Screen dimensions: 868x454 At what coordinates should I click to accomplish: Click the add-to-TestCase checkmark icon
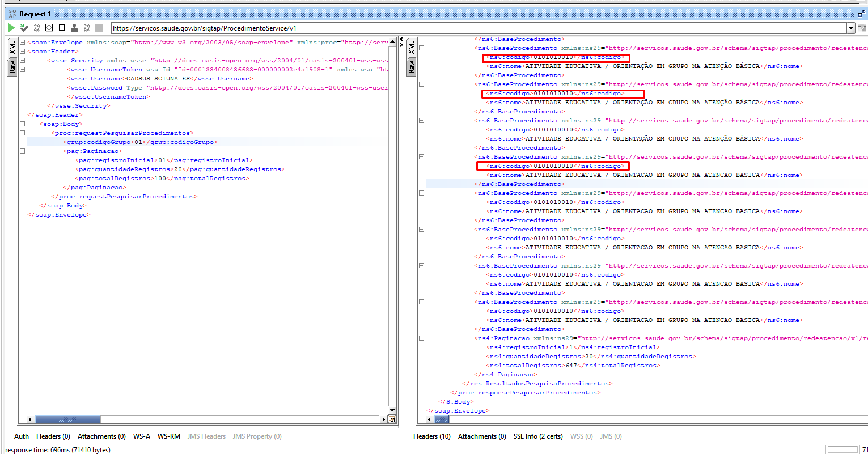(x=24, y=28)
